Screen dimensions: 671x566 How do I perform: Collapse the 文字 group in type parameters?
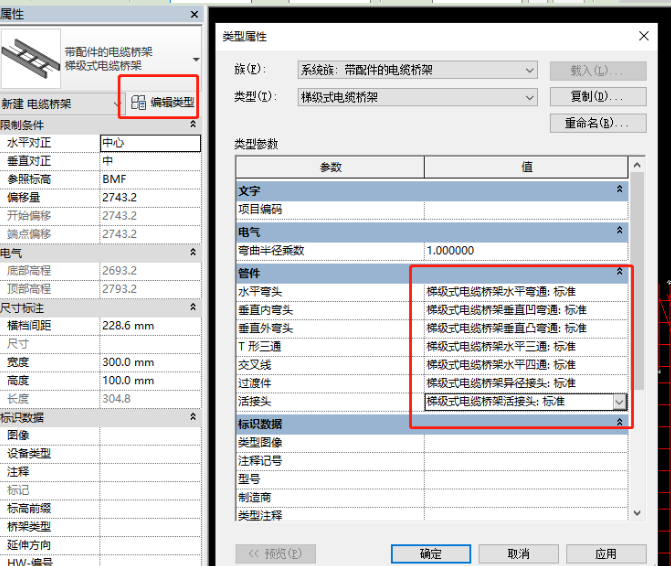[x=619, y=189]
